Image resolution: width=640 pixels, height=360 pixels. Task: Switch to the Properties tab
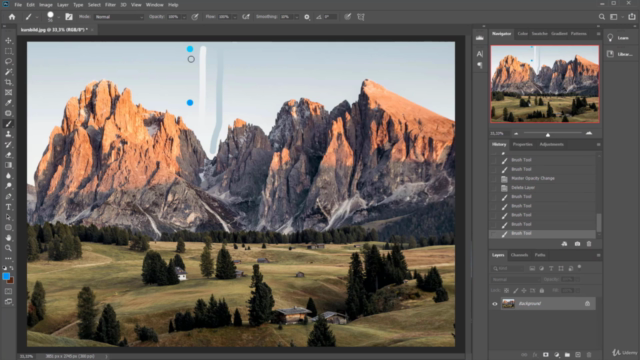(x=522, y=144)
